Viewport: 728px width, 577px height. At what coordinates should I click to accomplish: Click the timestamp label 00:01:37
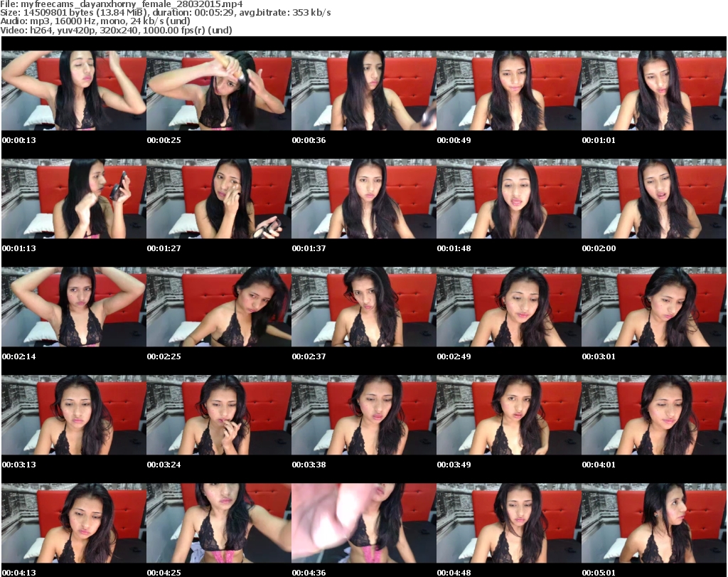(x=309, y=248)
